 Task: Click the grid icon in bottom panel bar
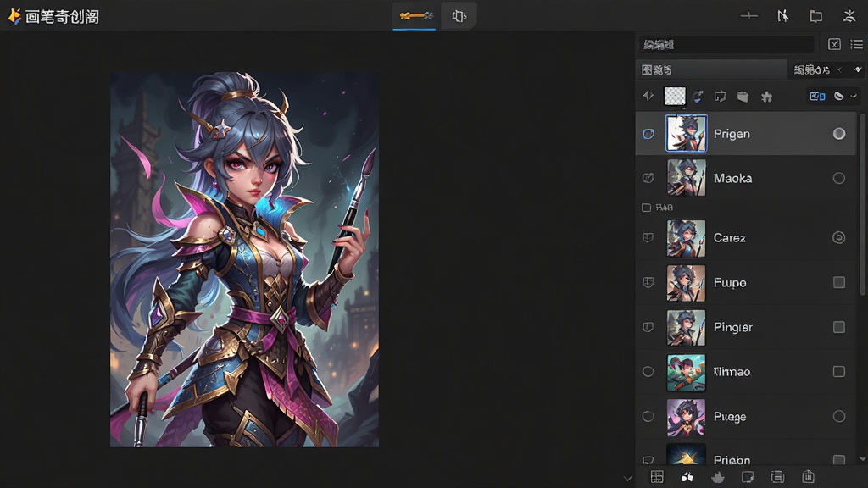click(x=657, y=477)
